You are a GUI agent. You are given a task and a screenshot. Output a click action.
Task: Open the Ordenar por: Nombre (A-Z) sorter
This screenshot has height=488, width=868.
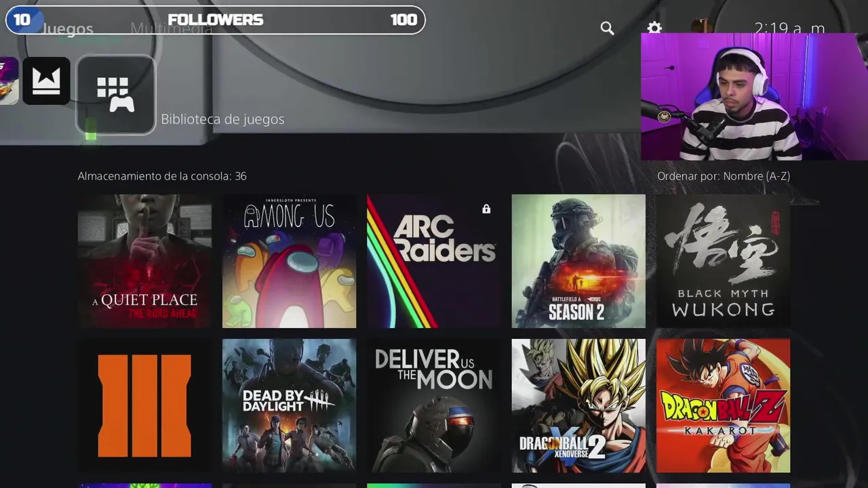724,176
